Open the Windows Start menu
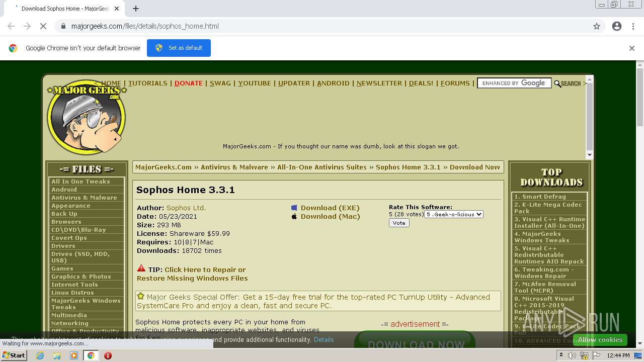Viewport: 644px width, 362px height. (x=14, y=355)
